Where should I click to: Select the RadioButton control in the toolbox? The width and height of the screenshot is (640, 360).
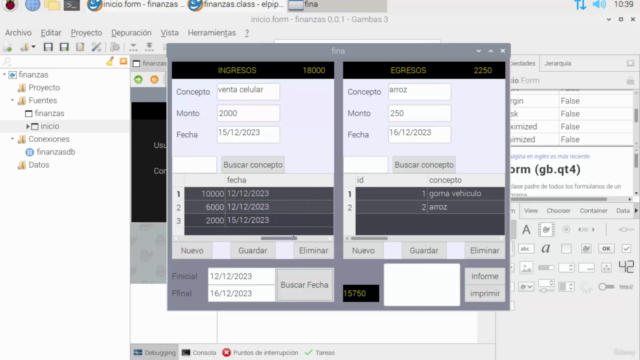coord(566,230)
